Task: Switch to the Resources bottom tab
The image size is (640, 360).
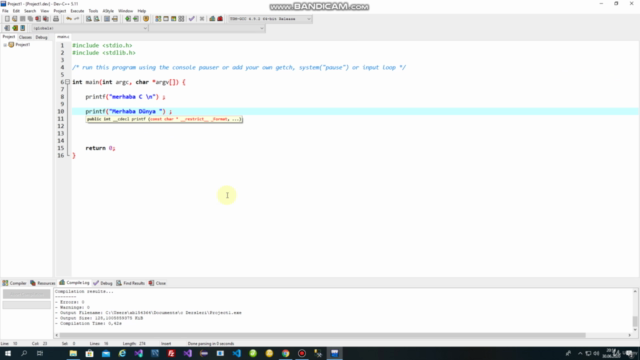Action: 42,283
